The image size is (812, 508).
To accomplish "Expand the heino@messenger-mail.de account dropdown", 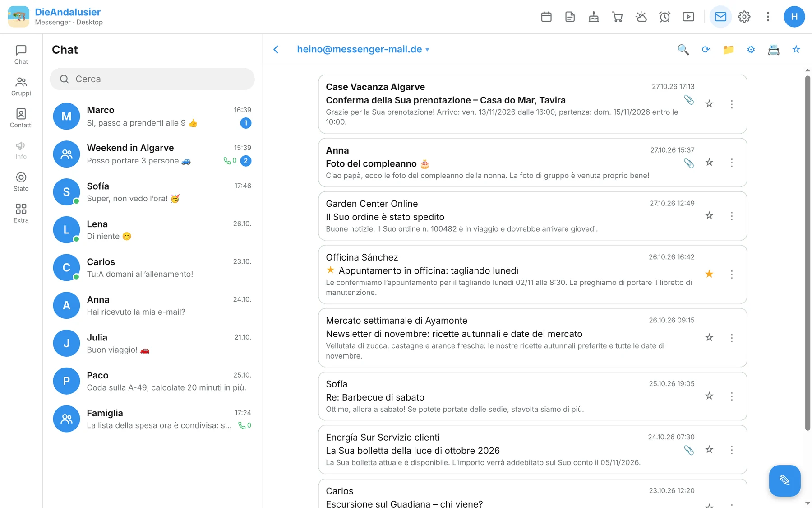I will (x=363, y=49).
